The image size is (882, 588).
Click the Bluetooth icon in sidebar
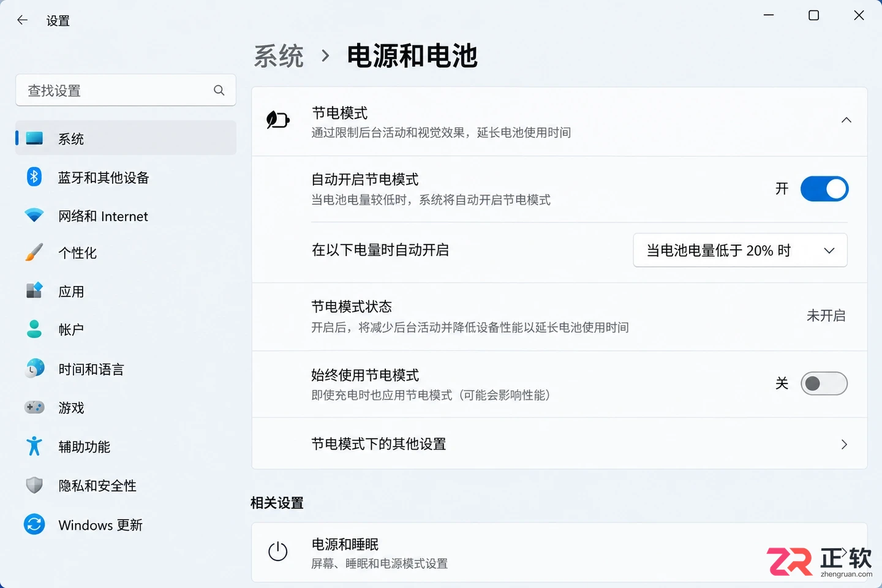[x=34, y=177]
